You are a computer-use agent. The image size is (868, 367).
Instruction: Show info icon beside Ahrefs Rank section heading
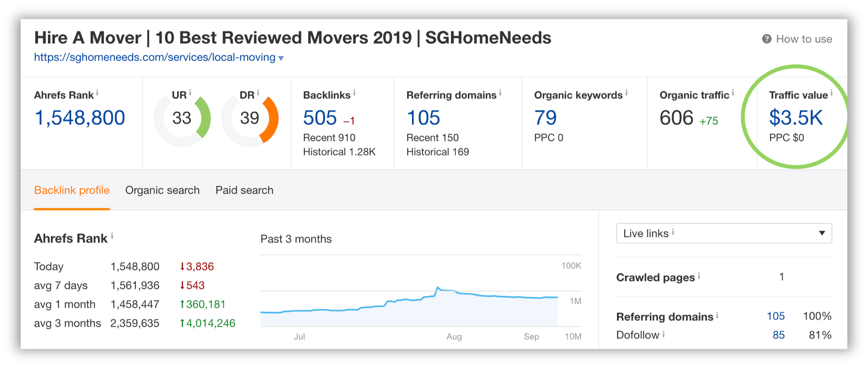tap(112, 236)
